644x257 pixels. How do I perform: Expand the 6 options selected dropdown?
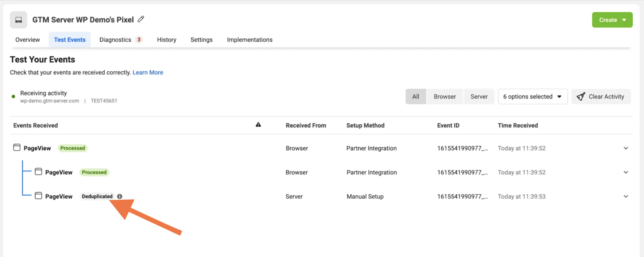pyautogui.click(x=532, y=96)
